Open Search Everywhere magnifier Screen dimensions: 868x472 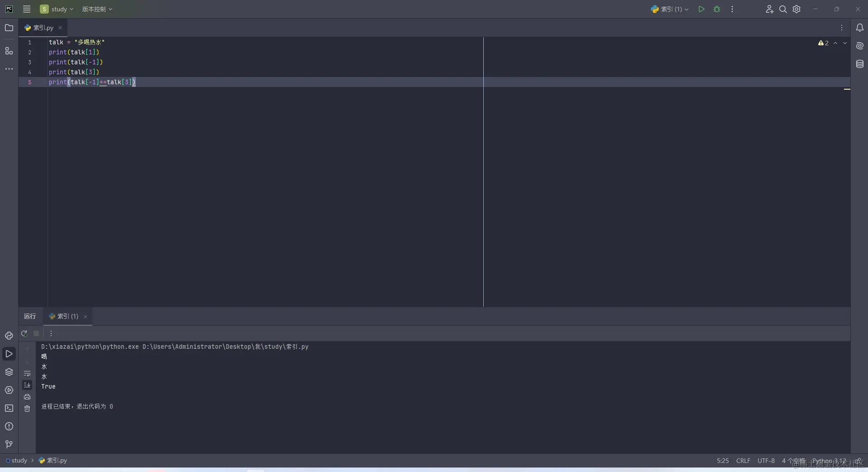coord(783,9)
